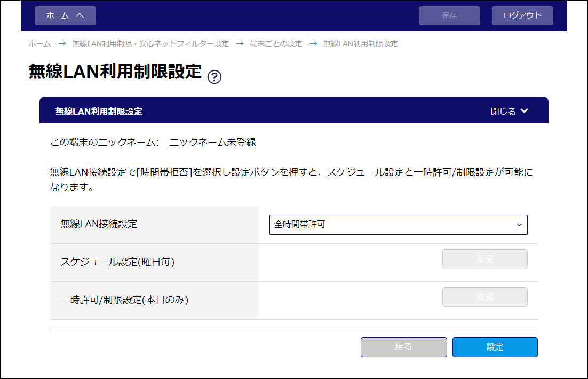Click the 一時許可/制限設定(本日のみ) row label
588x379 pixels.
coord(124,300)
